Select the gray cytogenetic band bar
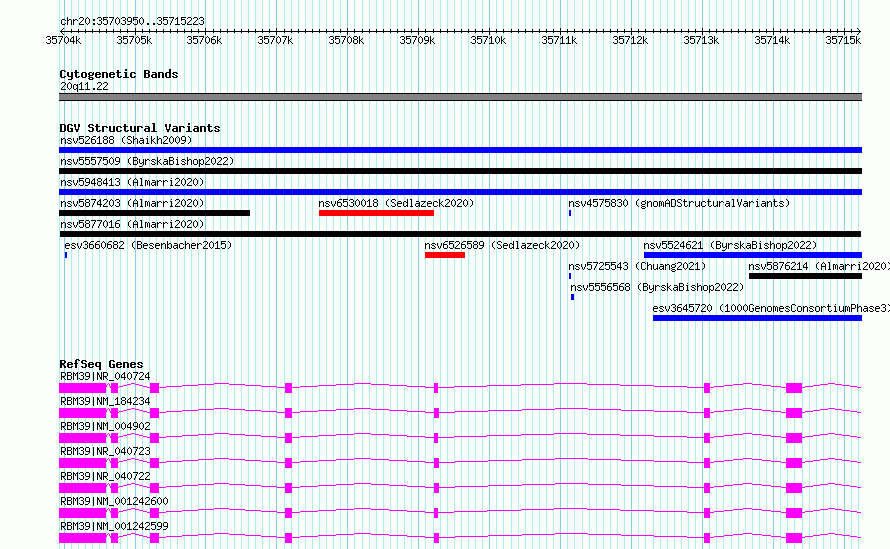Viewport: 890px width, 549px height. click(460, 97)
